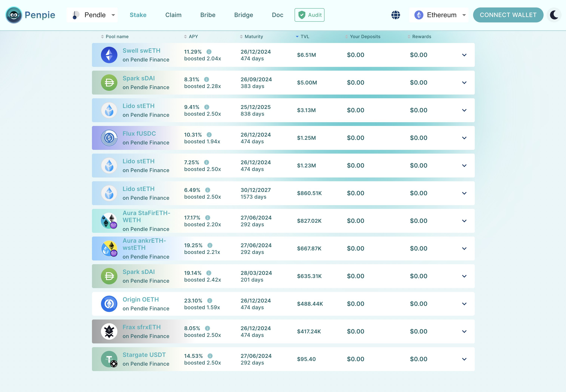Sort by Rewards column header
566x392 pixels.
tap(419, 37)
